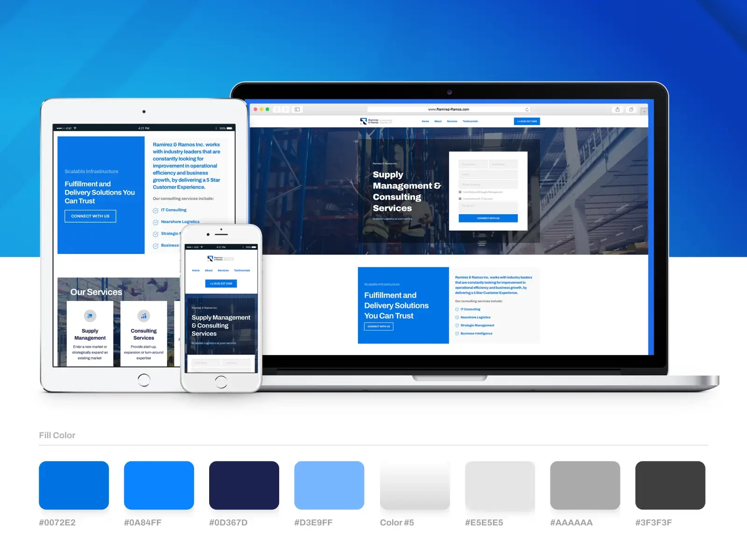747x560 pixels.
Task: Click the IT Consulting link on the tablet
Action: click(x=173, y=210)
